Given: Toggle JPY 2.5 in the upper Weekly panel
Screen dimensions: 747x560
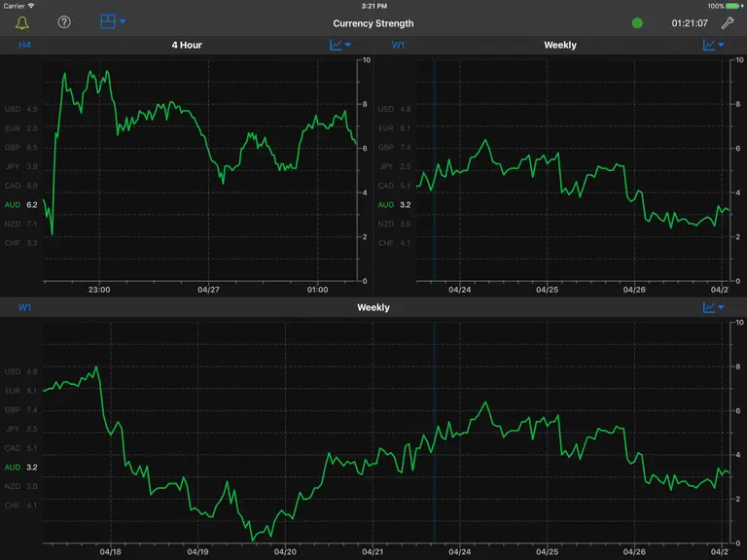Looking at the screenshot, I should (x=395, y=166).
